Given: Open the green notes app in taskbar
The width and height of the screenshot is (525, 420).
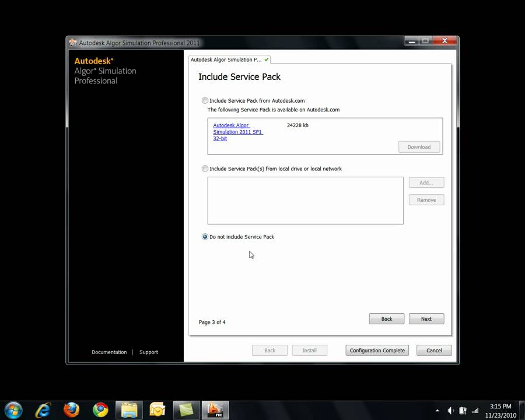Looking at the screenshot, I should click(x=186, y=410).
